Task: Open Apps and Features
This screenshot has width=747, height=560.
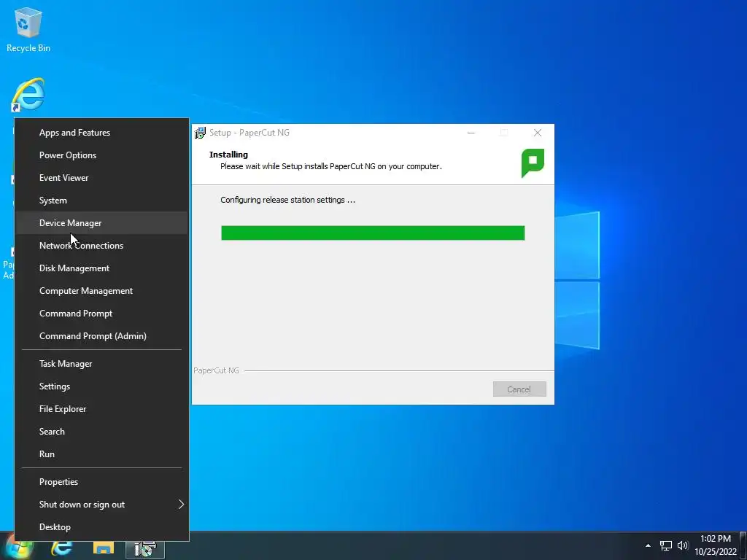Action: coord(102,133)
